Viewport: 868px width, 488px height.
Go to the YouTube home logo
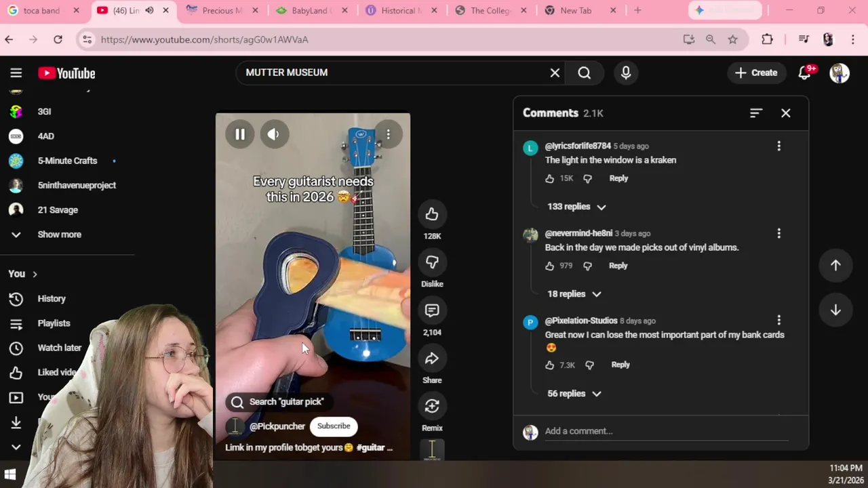[x=66, y=73]
